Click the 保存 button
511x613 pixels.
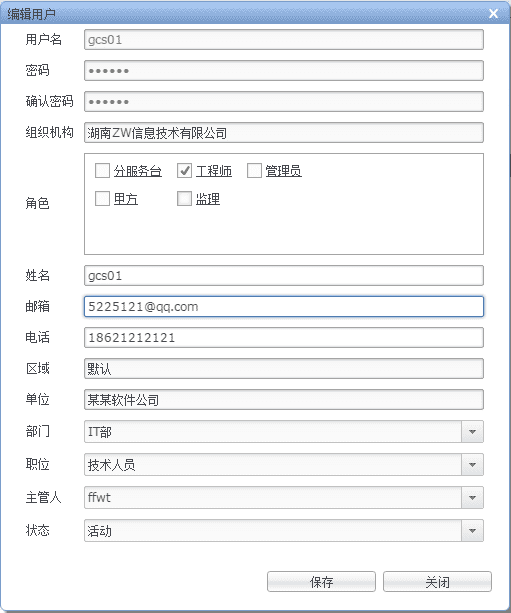coord(321,582)
